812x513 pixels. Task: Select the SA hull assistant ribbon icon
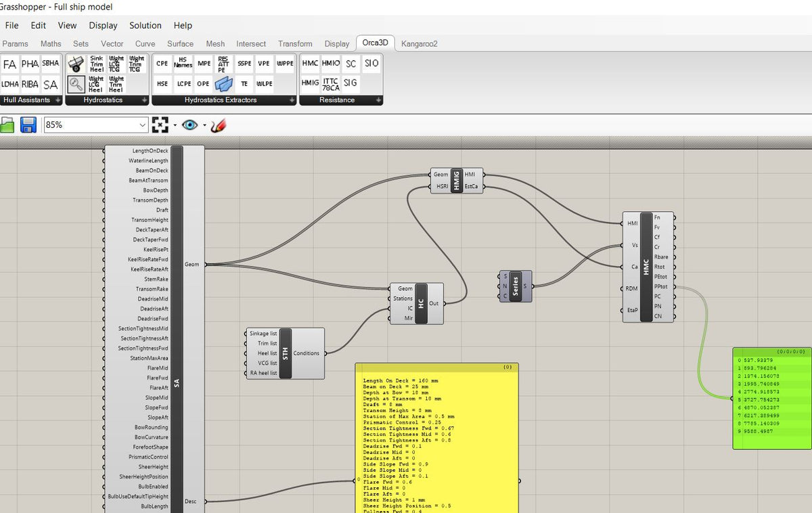pos(51,85)
